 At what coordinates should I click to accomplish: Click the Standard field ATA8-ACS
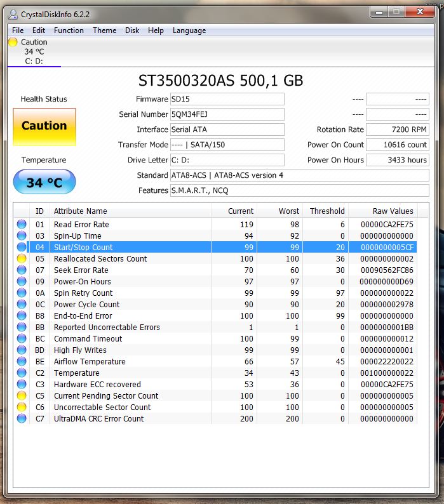coord(300,175)
